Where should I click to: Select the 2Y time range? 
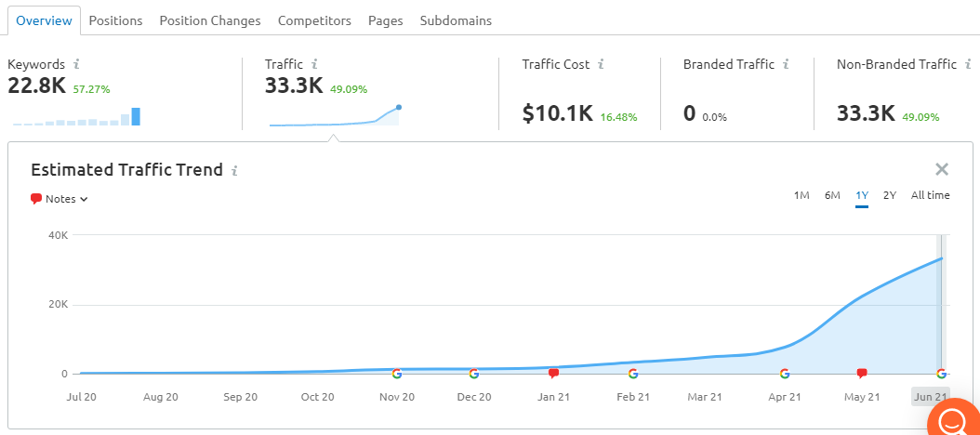890,195
